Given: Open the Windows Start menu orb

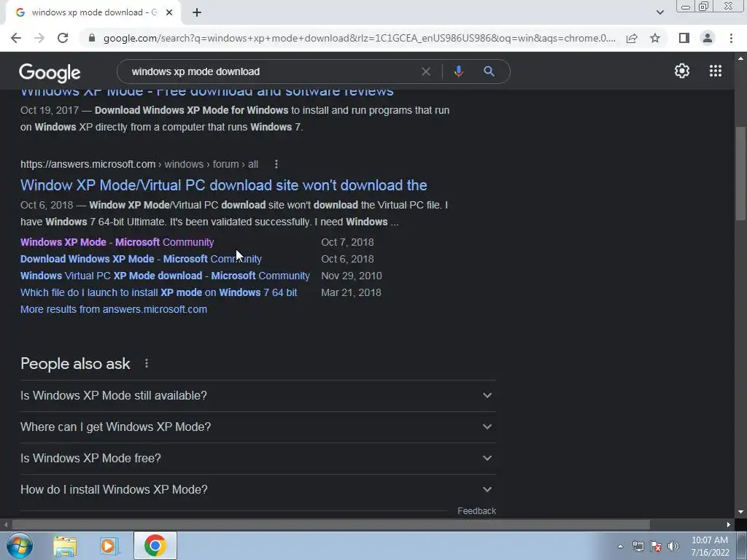Looking at the screenshot, I should [x=20, y=545].
